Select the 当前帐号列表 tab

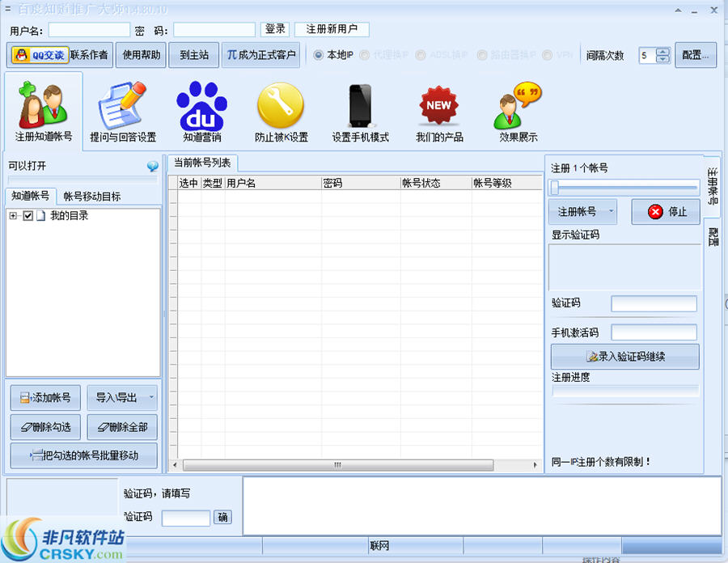pos(202,163)
